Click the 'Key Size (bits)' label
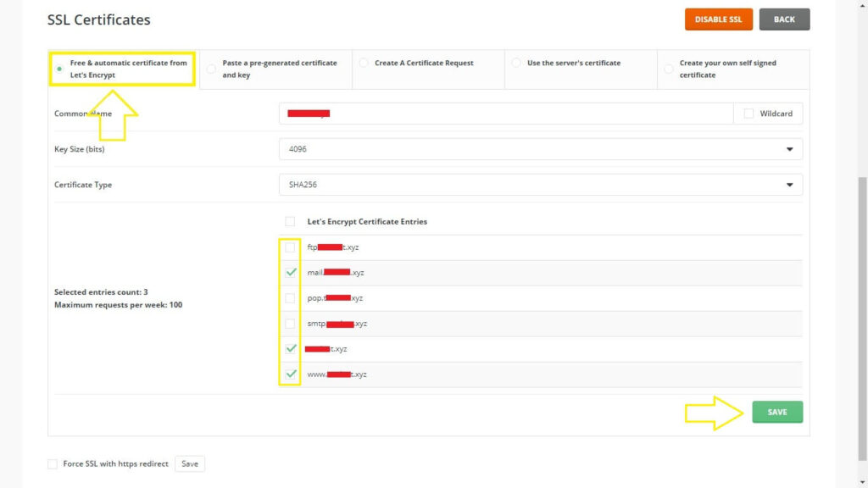868x488 pixels. coord(79,149)
